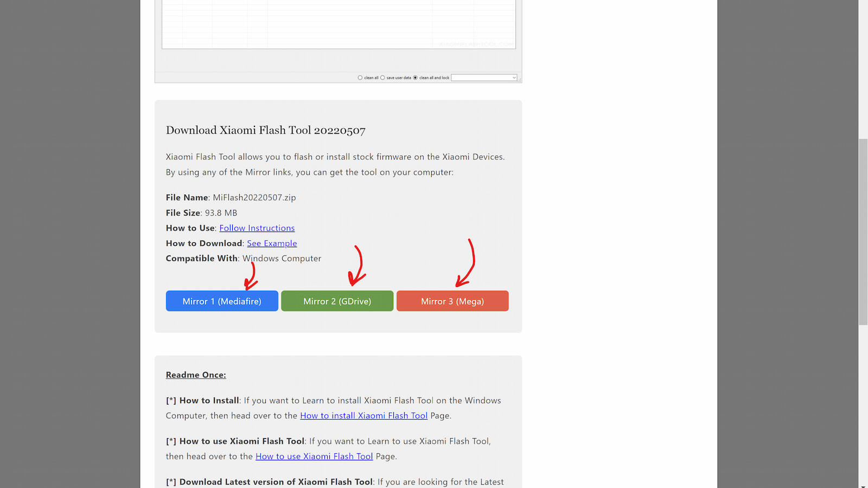Open the empty combo box beside clean all and lock
The image size is (868, 488).
click(x=481, y=78)
